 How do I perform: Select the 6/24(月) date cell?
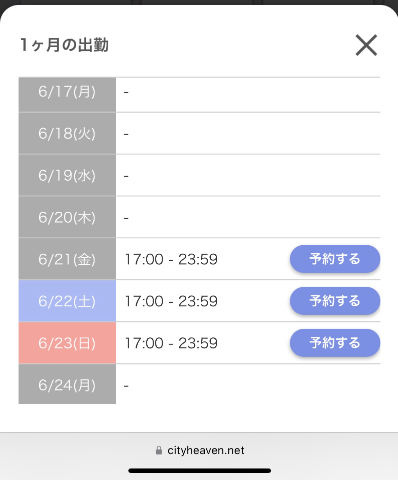pyautogui.click(x=67, y=384)
